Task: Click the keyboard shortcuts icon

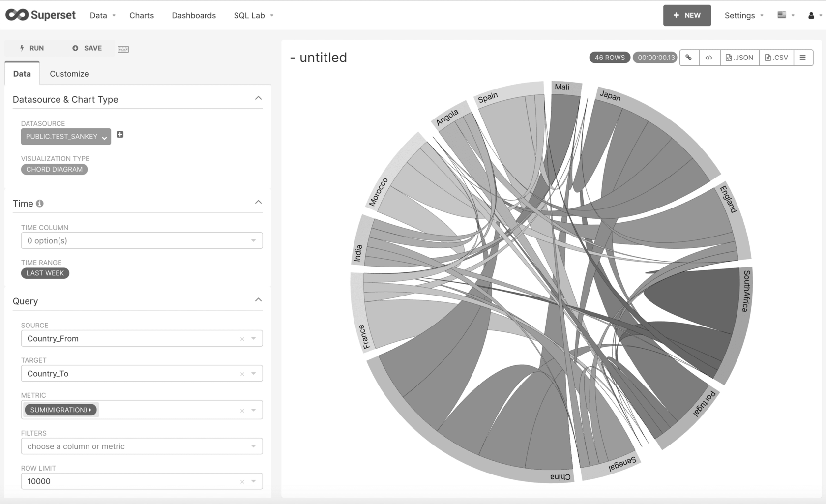Action: click(123, 49)
